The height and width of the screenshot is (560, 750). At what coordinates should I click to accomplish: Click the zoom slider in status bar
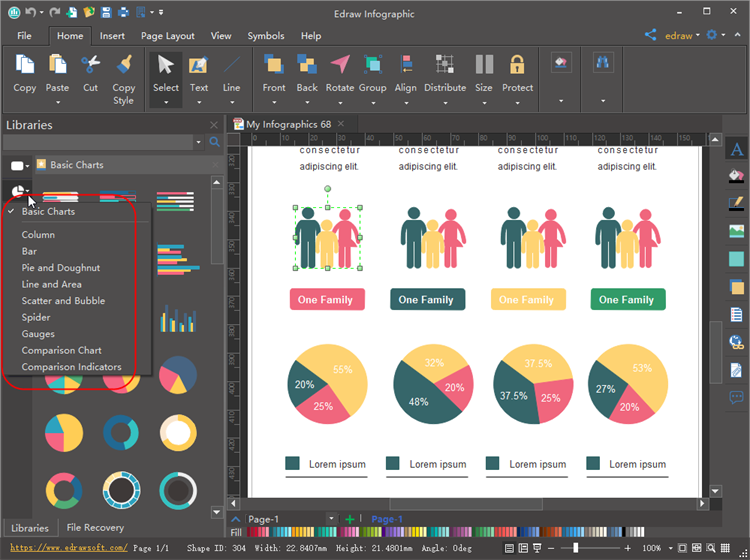[x=575, y=548]
